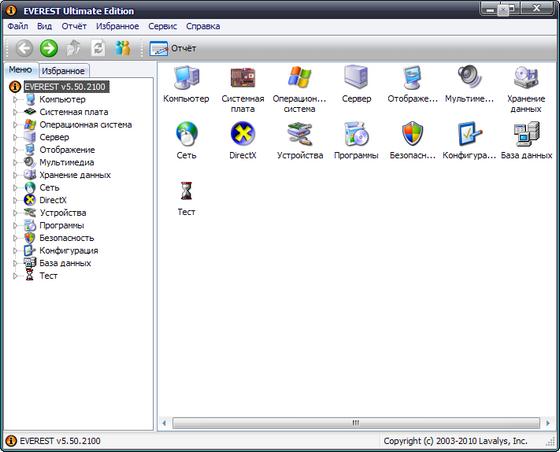Expand the Компьютер tree node
The height and width of the screenshot is (452, 560).
pos(15,100)
